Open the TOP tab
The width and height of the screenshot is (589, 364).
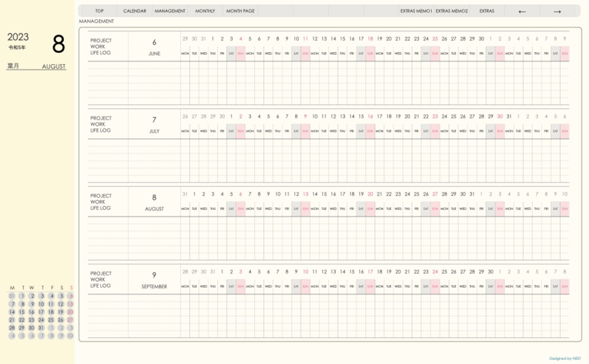[99, 11]
